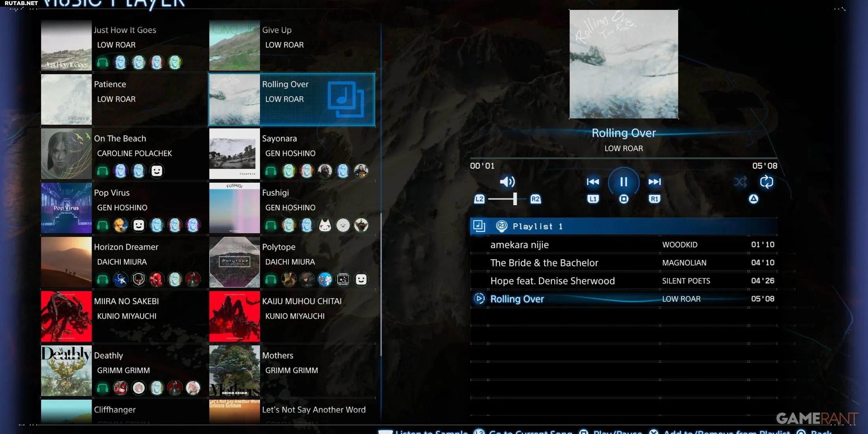This screenshot has height=434, width=868.
Task: Click headphones icon under Polytope
Action: pyautogui.click(x=271, y=279)
